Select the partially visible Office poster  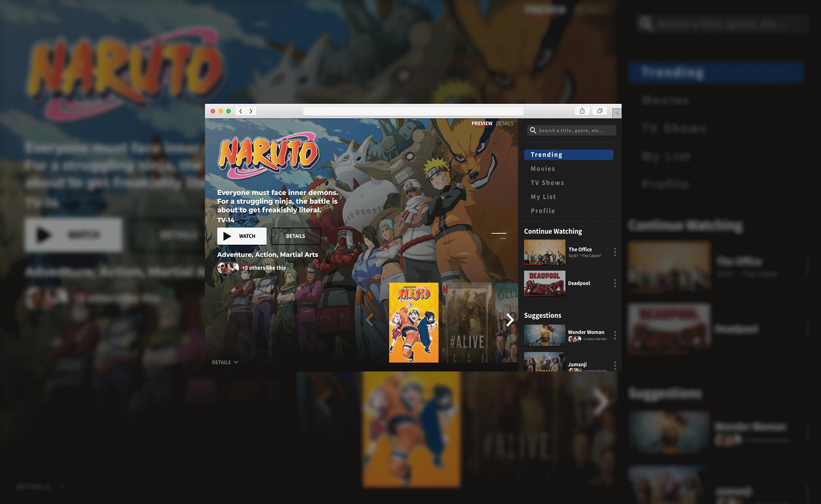(506, 323)
